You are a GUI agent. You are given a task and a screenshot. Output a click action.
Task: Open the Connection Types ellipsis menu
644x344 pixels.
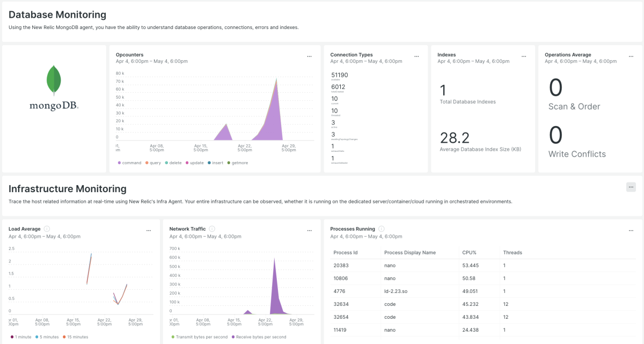[x=416, y=56]
